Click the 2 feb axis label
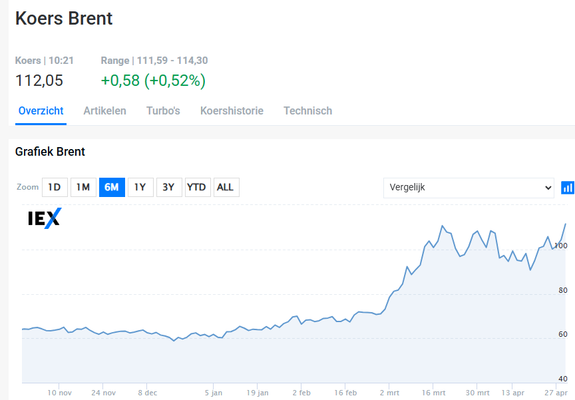The image size is (575, 400). [301, 393]
